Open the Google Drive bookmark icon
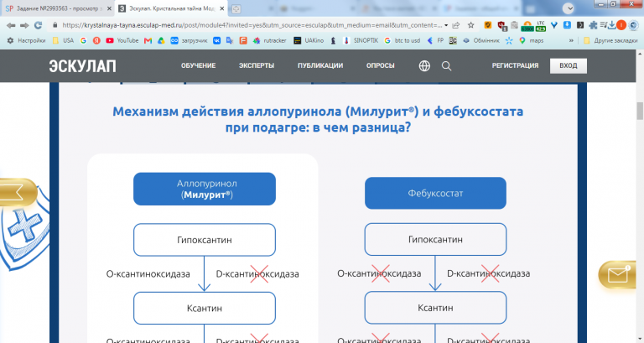644x343 pixels. 161,40
